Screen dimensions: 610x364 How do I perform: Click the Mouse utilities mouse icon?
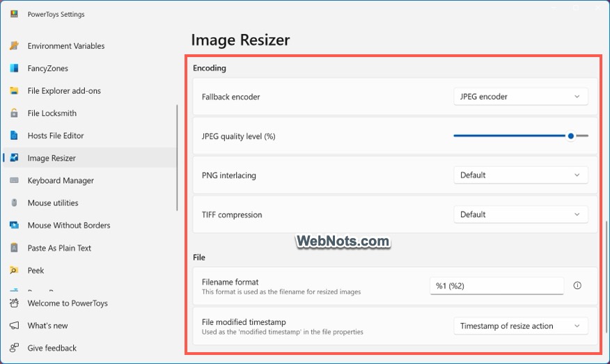pyautogui.click(x=14, y=203)
